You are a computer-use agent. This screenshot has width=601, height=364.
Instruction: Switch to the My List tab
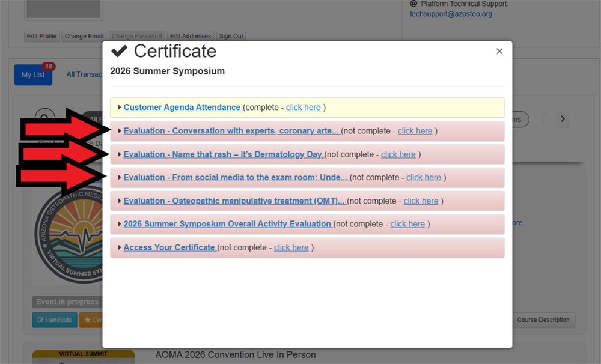(x=33, y=74)
